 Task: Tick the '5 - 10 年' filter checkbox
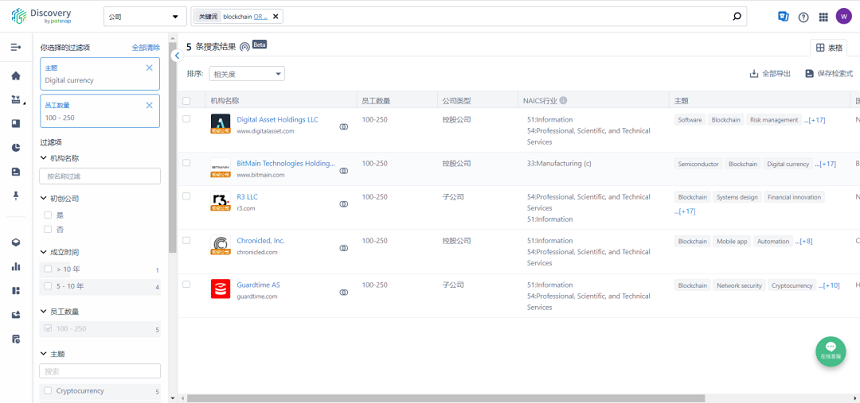(48, 287)
